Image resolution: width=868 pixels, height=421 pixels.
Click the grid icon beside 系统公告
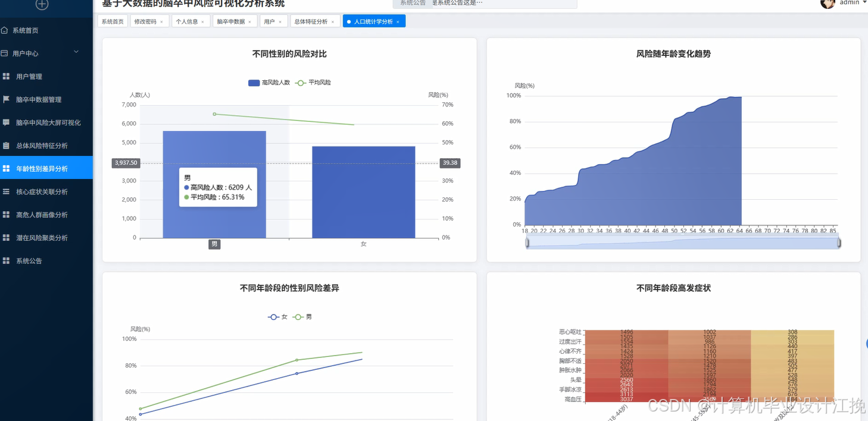tap(7, 261)
